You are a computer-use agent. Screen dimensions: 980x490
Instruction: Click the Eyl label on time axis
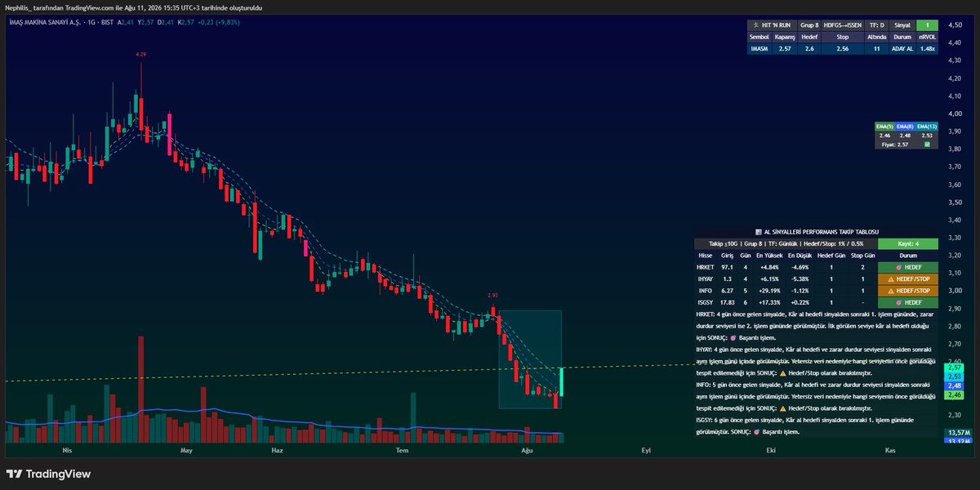(646, 450)
